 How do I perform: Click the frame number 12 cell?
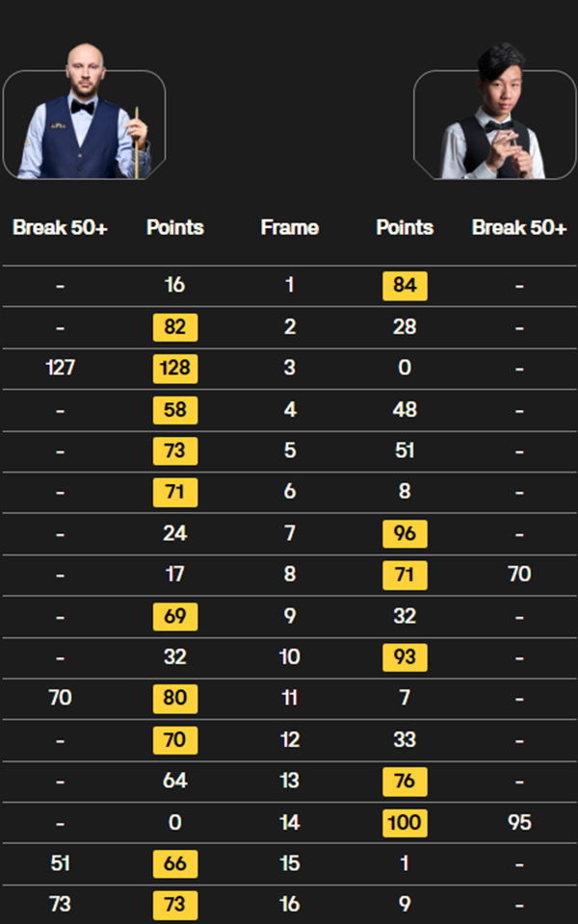(x=289, y=740)
